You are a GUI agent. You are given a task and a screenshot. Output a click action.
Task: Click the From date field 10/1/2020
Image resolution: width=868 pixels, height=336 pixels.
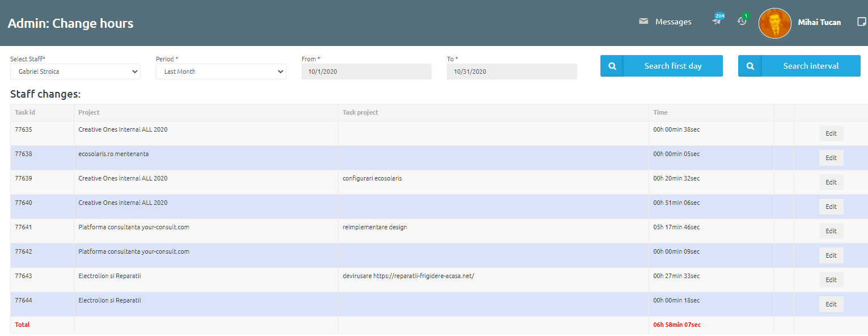point(366,72)
